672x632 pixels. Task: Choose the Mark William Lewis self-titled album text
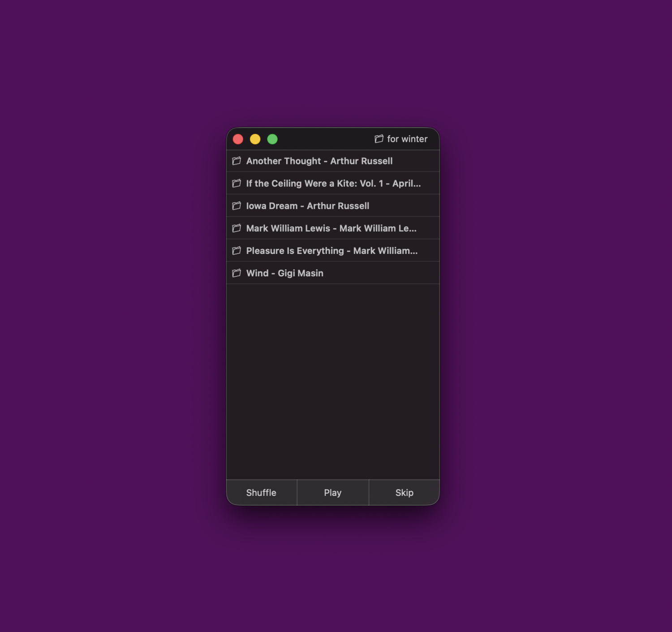pyautogui.click(x=331, y=228)
